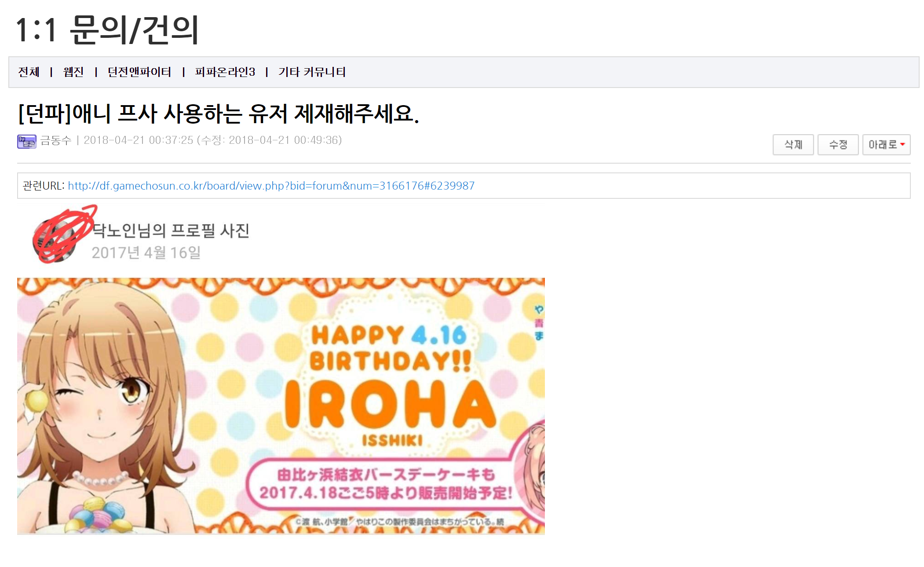Viewport: 924px width, 567px height.
Task: Click the 2018-04-21 00:37:25 post timestamp
Action: (138, 140)
